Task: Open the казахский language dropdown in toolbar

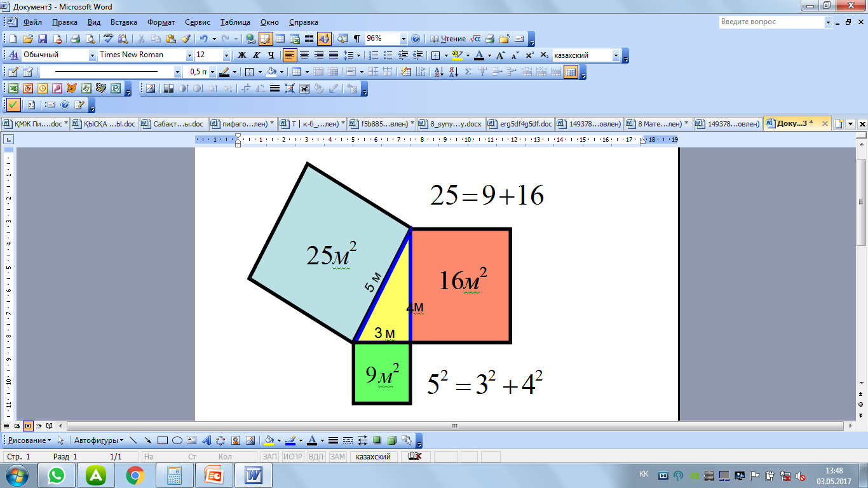Action: pyautogui.click(x=616, y=55)
